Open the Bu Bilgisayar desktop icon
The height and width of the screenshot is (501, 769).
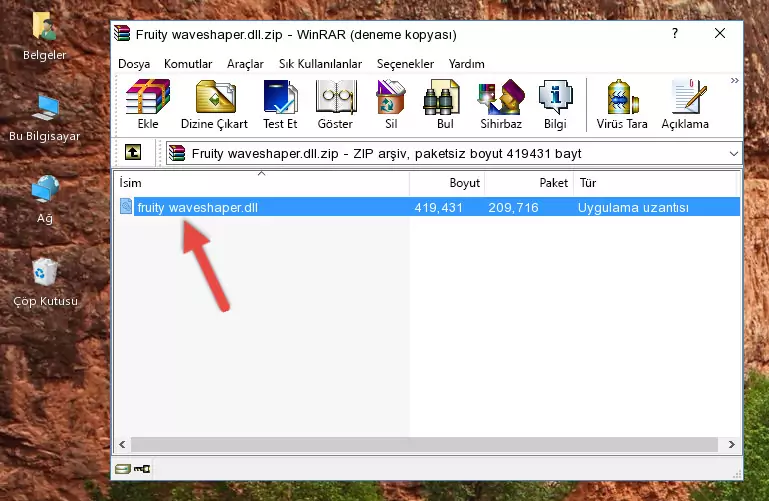click(44, 119)
